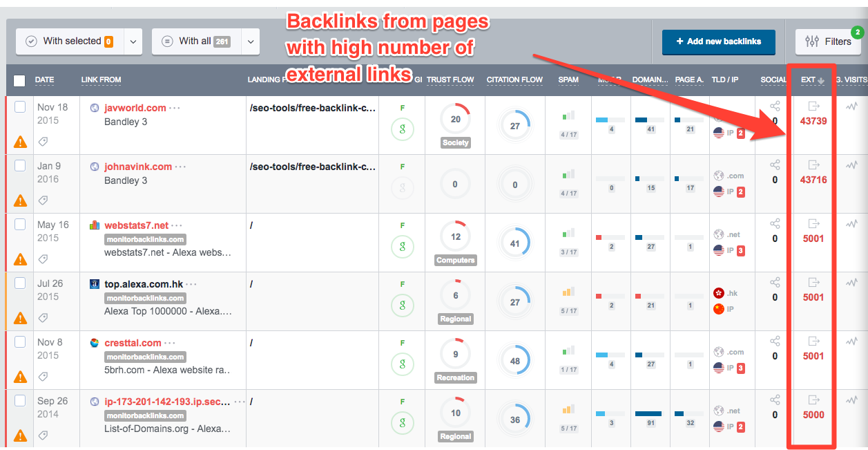The image size is (868, 450).
Task: Sort by the EXT column header
Action: click(x=812, y=80)
